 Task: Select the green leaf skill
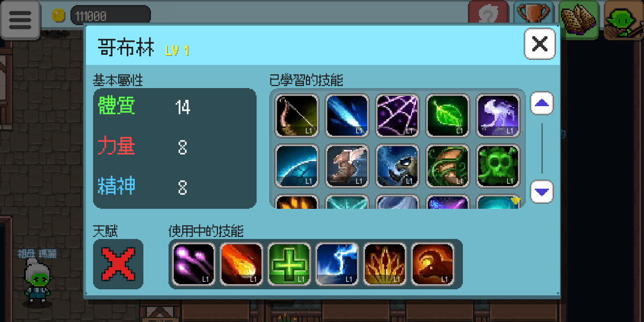448,116
